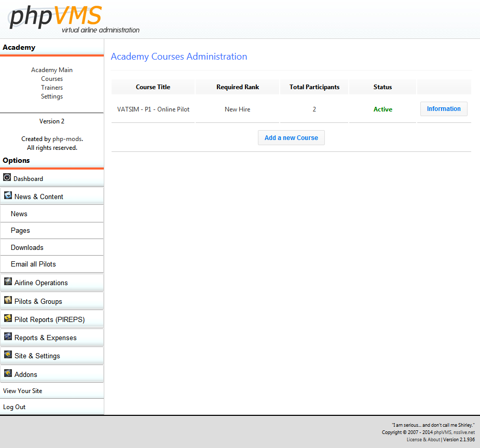Click the Addons section icon
Screen dimensions: 480x448
pos(8,373)
